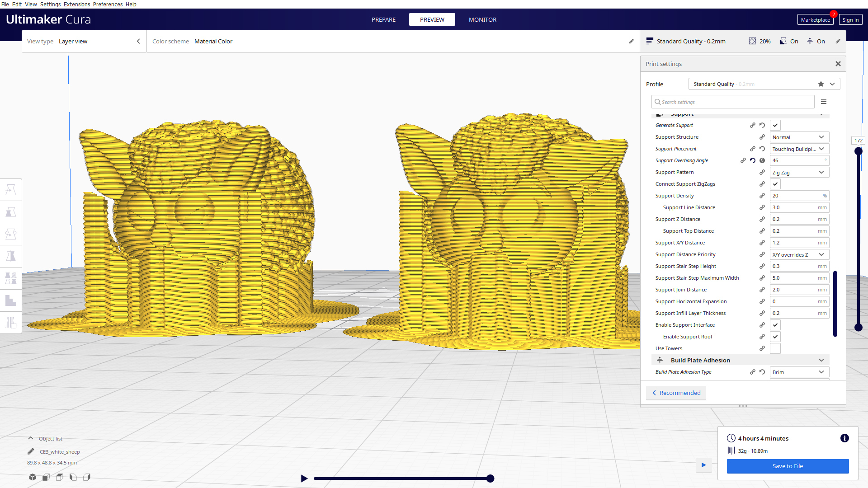
Task: Enable the Use Towers checkbox
Action: pyautogui.click(x=775, y=348)
